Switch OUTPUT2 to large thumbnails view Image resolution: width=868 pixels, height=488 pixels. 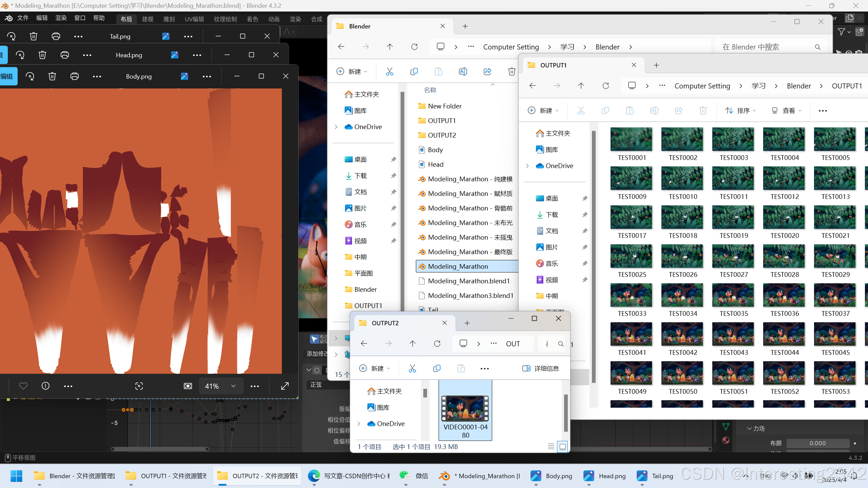(x=563, y=447)
